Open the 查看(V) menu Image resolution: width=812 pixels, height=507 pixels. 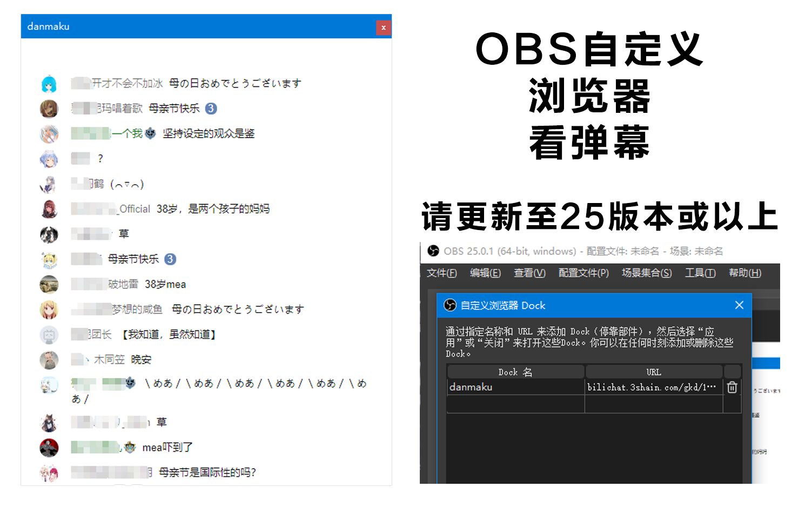(529, 273)
